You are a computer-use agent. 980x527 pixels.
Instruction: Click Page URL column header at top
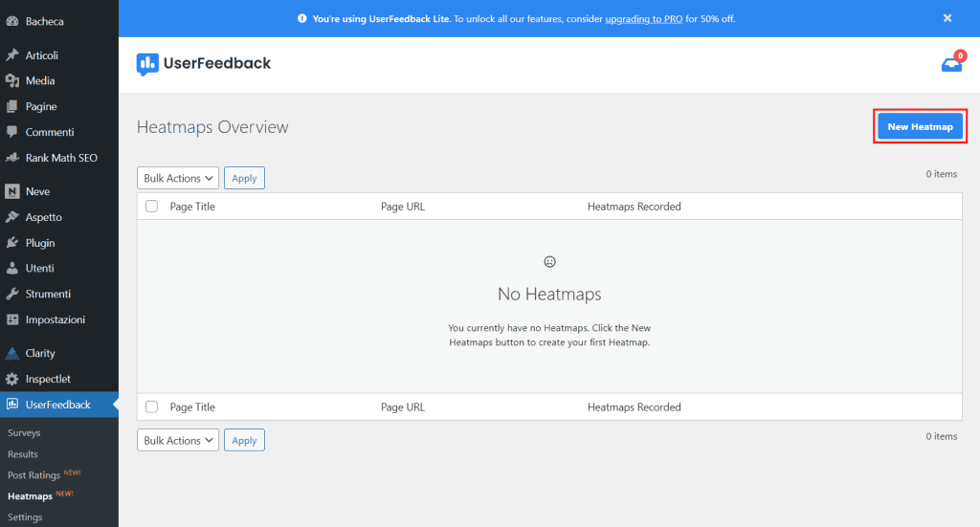(403, 206)
